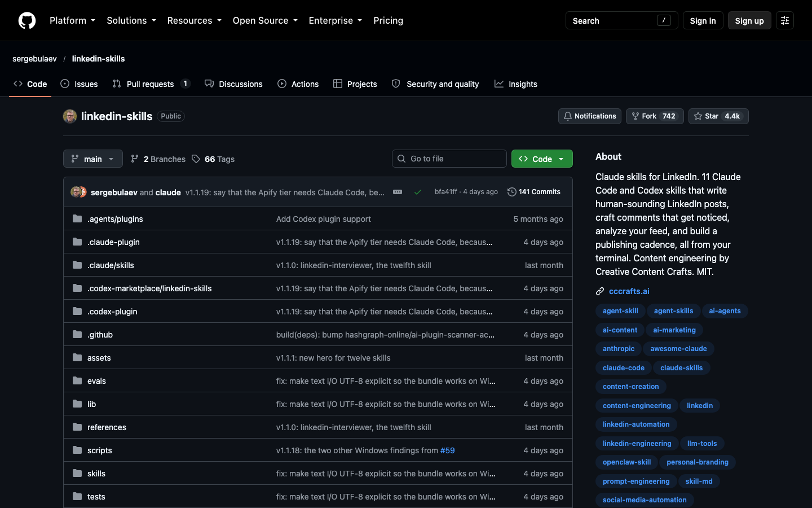
Task: Click the star icon in Star button
Action: point(698,116)
